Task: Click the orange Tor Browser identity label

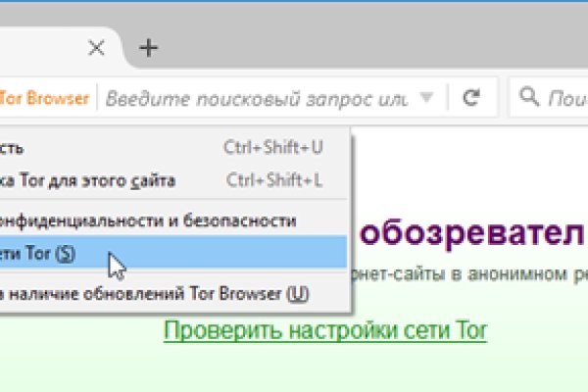Action: pyautogui.click(x=45, y=97)
